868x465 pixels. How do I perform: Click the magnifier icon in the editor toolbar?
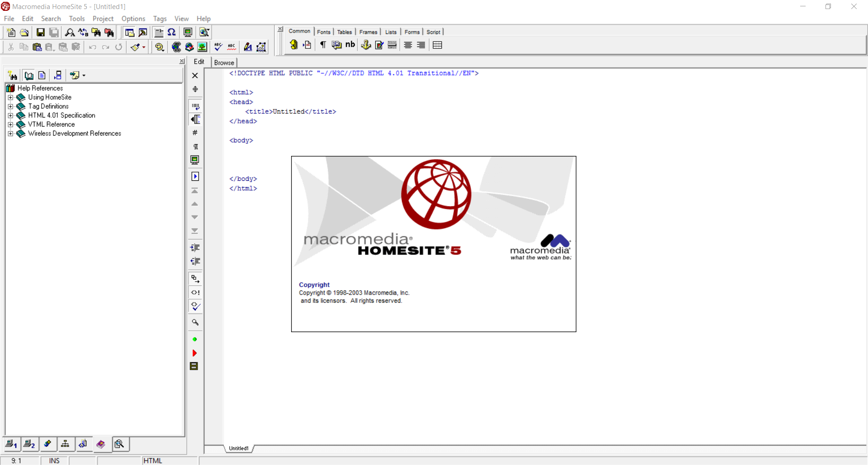point(195,322)
